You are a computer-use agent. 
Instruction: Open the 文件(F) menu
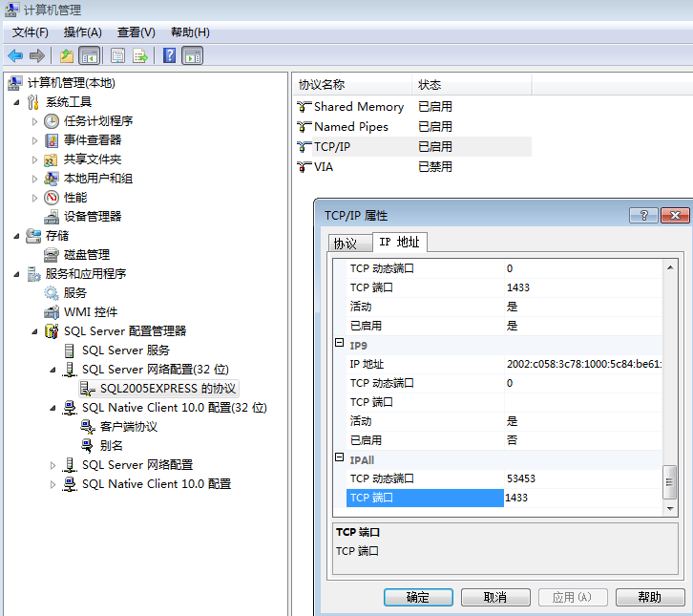tap(30, 32)
